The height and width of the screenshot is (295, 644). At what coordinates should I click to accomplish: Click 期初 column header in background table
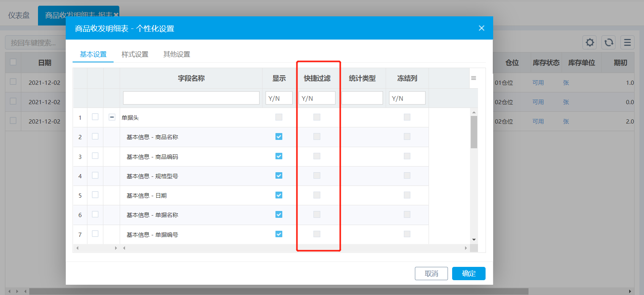tap(620, 63)
